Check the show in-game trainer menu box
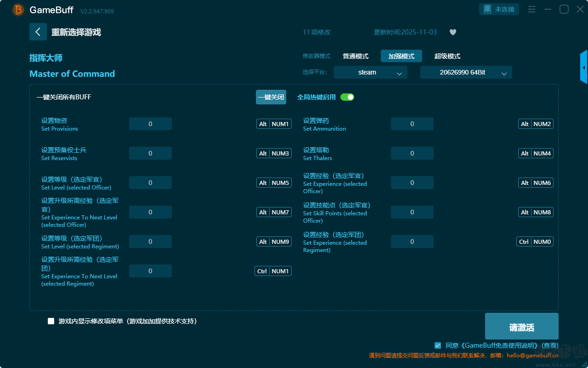The width and height of the screenshot is (588, 368). 51,321
